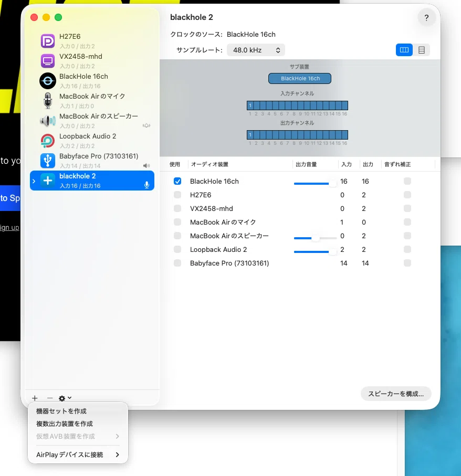Click the microphone indicator on blackhole 2 row
Screen dimensions: 461x476
[x=146, y=185]
